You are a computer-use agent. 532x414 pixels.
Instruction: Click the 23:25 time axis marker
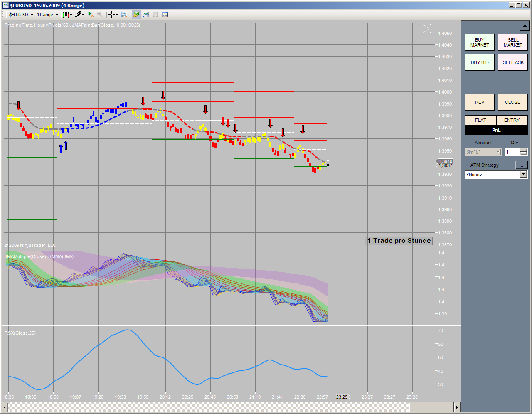tap(342, 397)
